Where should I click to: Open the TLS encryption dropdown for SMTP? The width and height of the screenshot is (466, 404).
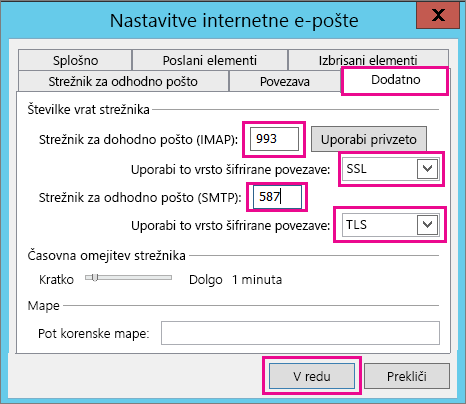click(390, 225)
